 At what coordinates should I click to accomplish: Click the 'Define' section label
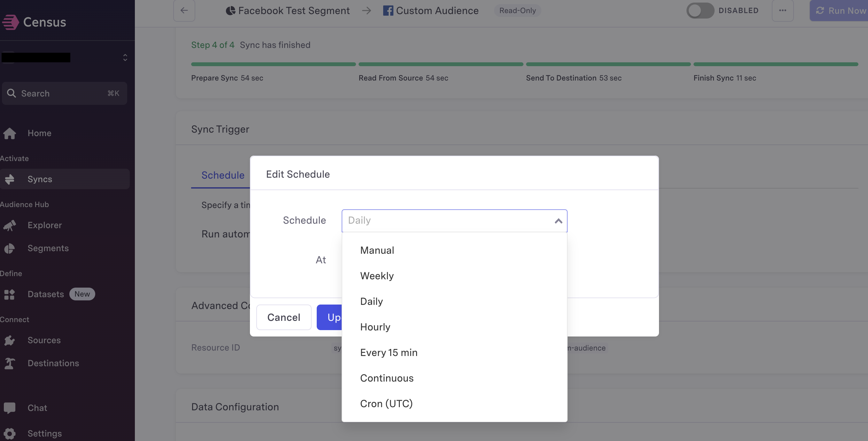coord(11,274)
